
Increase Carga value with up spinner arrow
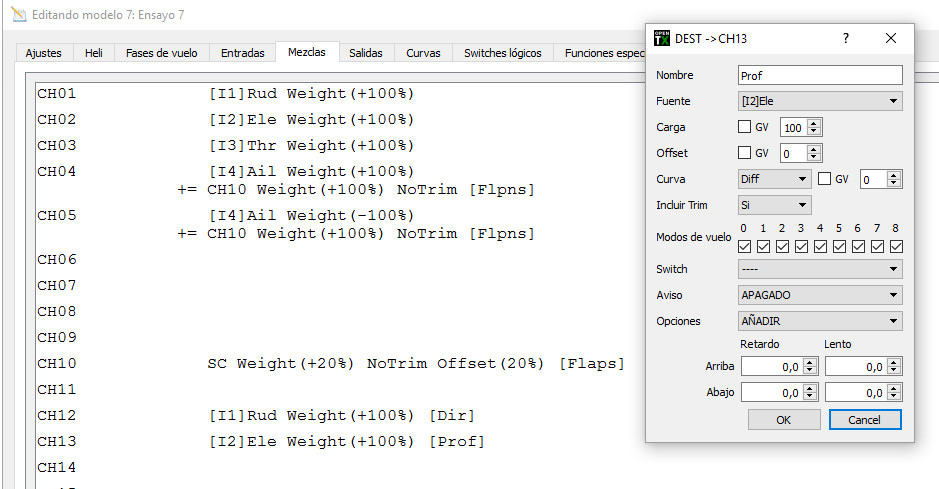coord(814,123)
